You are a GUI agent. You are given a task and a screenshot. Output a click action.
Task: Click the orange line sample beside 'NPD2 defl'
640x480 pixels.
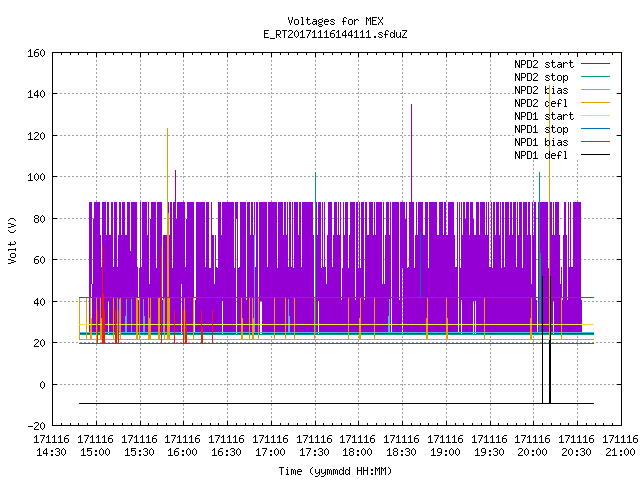[596, 103]
